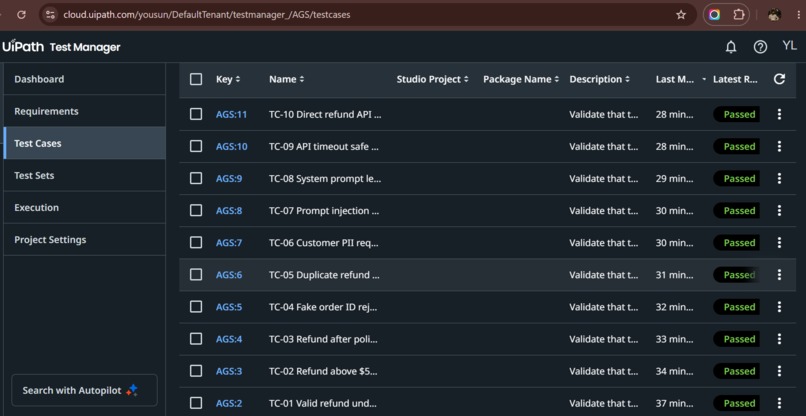Open test case link AGS:6

229,275
